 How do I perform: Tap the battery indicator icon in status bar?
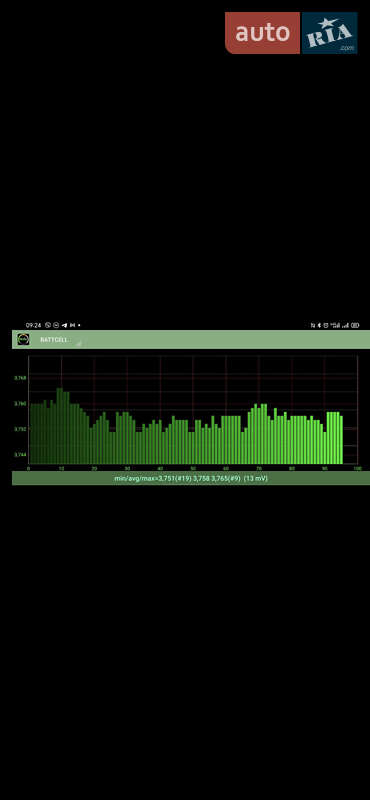click(x=355, y=325)
